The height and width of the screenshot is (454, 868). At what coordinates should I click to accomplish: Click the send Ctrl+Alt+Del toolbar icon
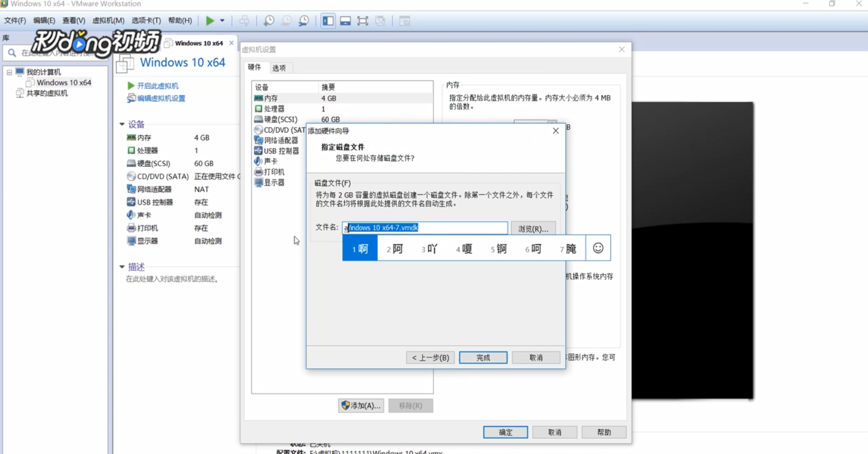244,21
